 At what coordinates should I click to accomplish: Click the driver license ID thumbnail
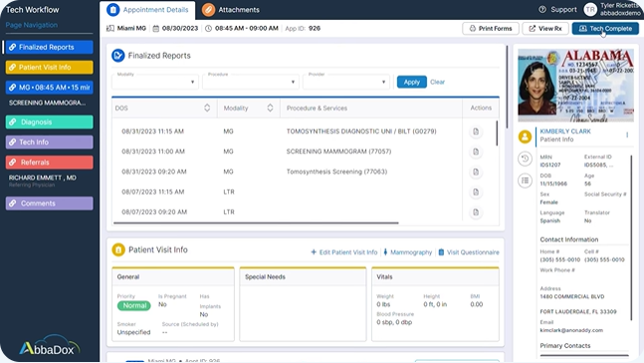point(576,86)
